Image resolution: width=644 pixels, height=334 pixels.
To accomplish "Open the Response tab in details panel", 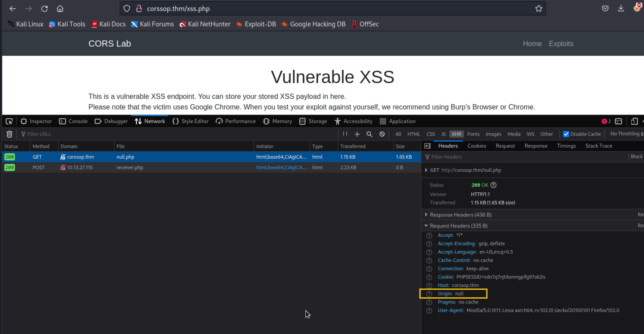I will pos(536,146).
